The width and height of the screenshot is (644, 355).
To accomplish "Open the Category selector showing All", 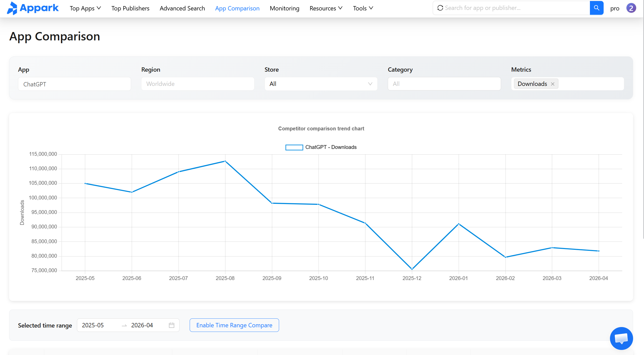I will point(444,84).
